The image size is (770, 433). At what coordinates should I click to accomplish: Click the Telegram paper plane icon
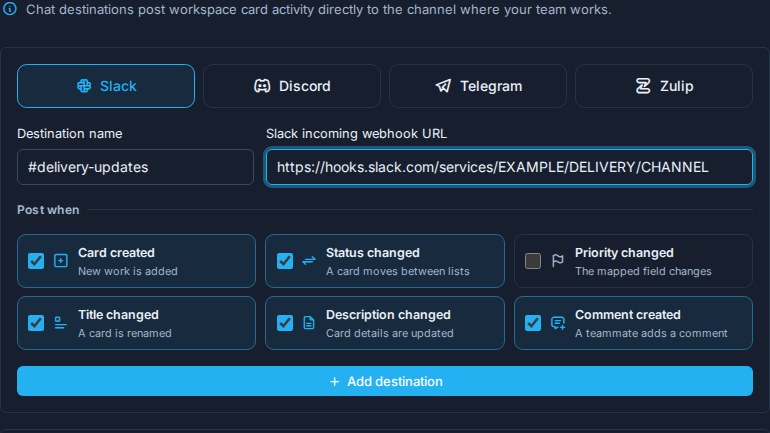443,86
